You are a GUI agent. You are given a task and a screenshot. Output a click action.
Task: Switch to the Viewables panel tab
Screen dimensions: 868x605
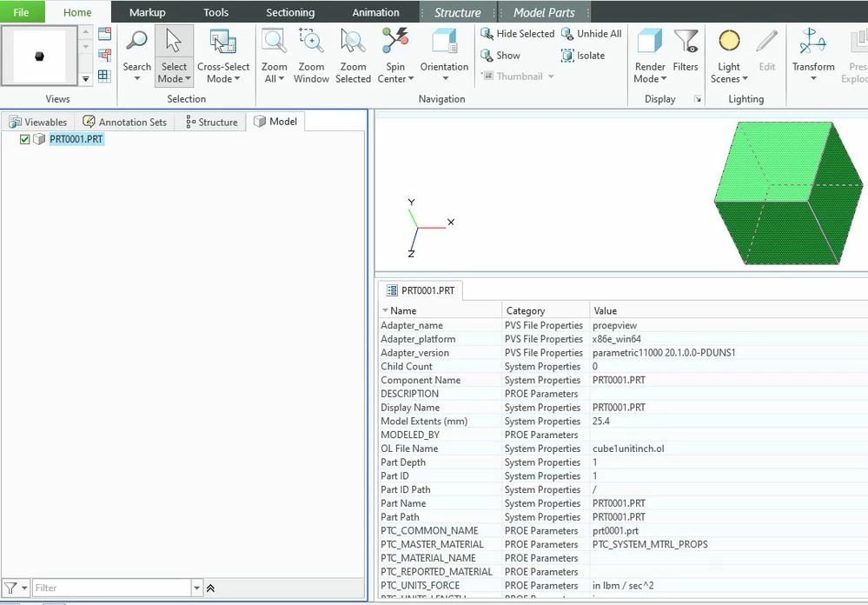pos(38,122)
